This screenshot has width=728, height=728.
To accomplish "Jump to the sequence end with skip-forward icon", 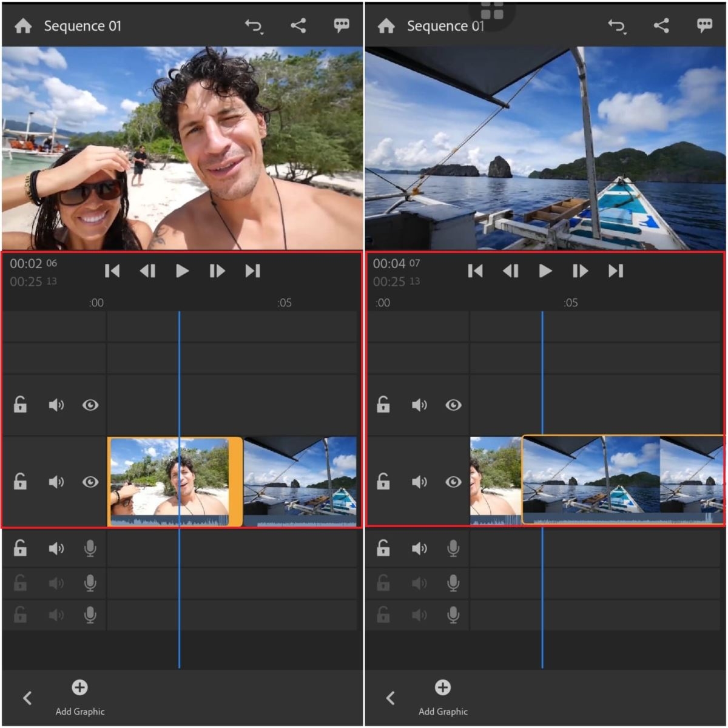I will coord(252,271).
